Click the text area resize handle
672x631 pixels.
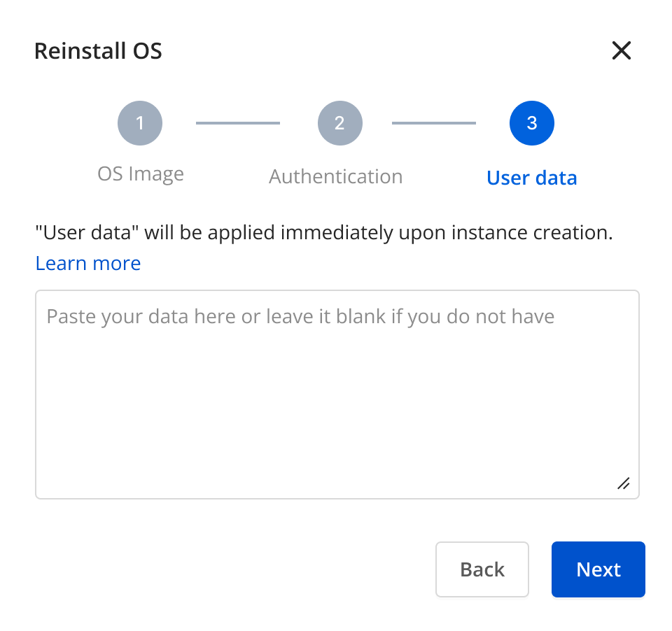pos(624,483)
